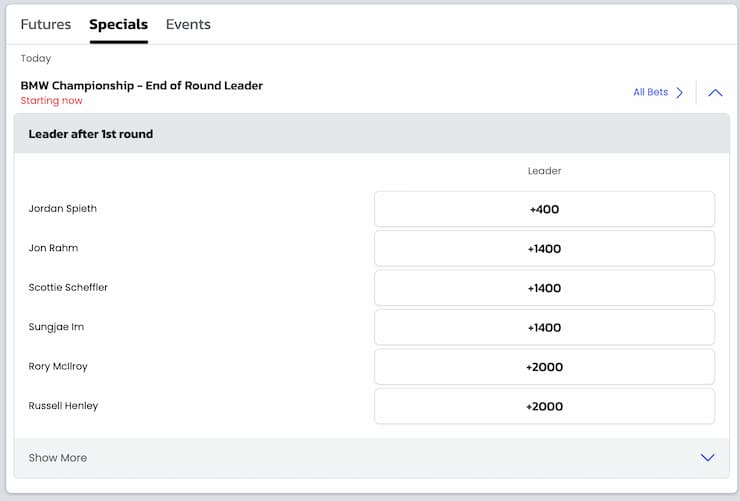The image size is (740, 501).
Task: Click the BMW Championship End of Round Leader title
Action: point(142,85)
